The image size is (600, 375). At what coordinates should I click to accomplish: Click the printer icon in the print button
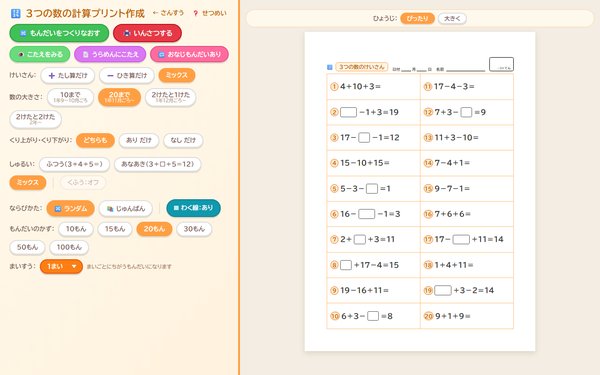pyautogui.click(x=127, y=33)
